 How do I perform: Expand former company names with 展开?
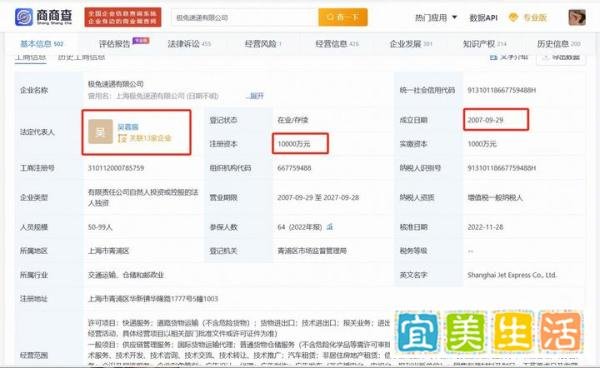click(256, 96)
